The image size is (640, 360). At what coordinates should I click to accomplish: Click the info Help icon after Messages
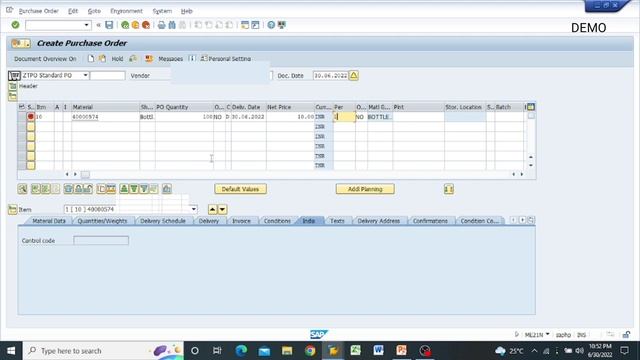pos(192,59)
